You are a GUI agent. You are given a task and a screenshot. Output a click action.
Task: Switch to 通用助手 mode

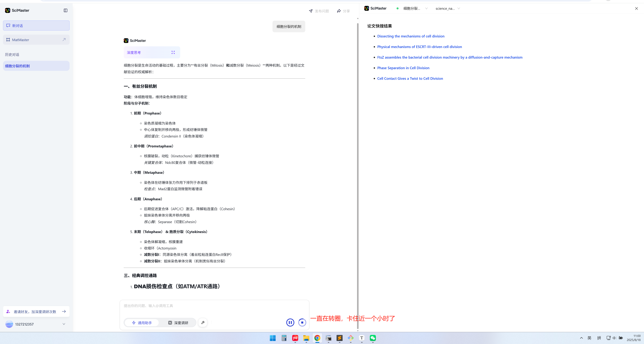click(x=142, y=323)
